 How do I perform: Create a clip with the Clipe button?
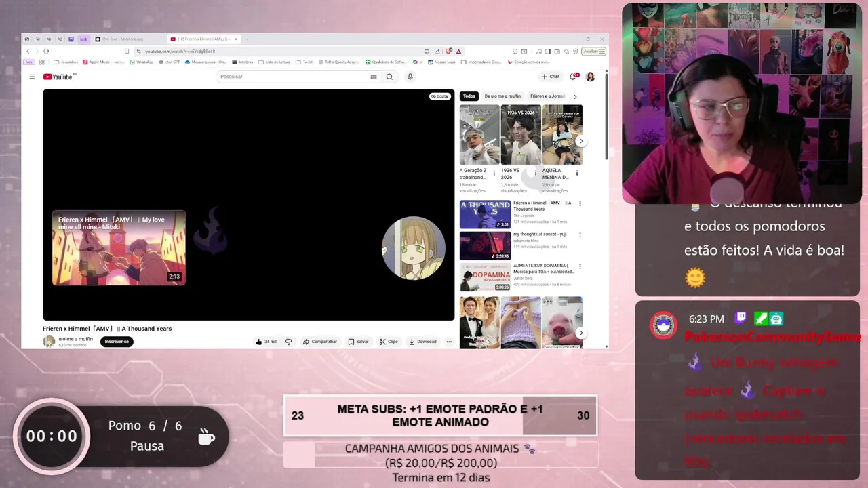point(389,342)
